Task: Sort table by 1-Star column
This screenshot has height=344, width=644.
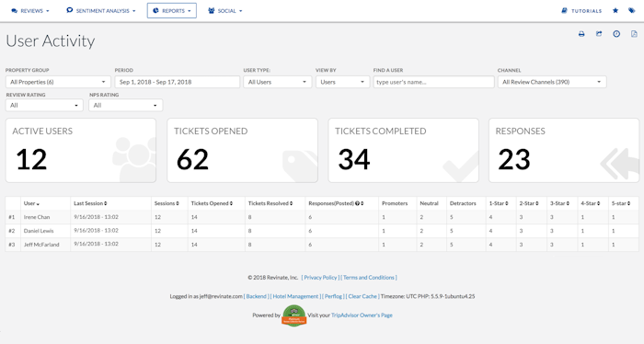Action: 499,203
